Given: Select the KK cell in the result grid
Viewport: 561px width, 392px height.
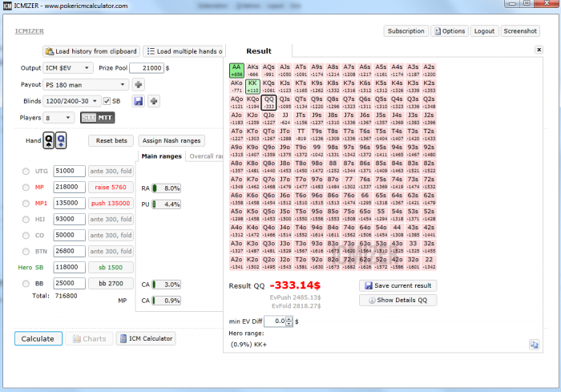Looking at the screenshot, I should click(x=252, y=87).
